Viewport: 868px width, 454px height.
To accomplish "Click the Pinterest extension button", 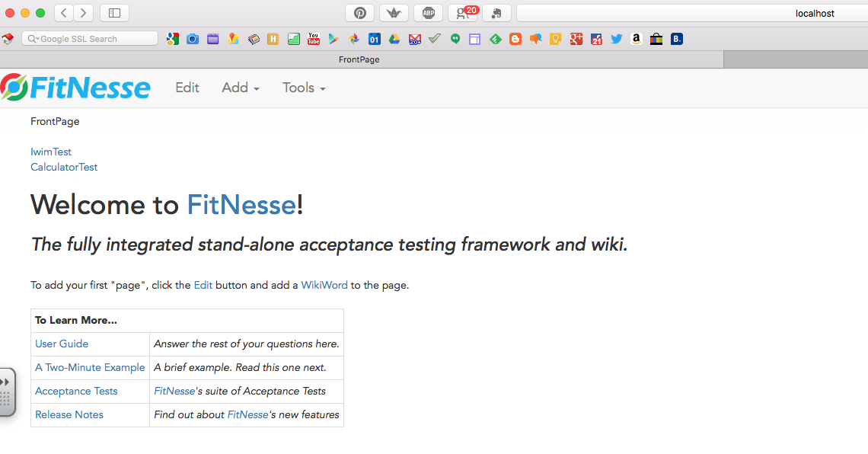I will 360,13.
